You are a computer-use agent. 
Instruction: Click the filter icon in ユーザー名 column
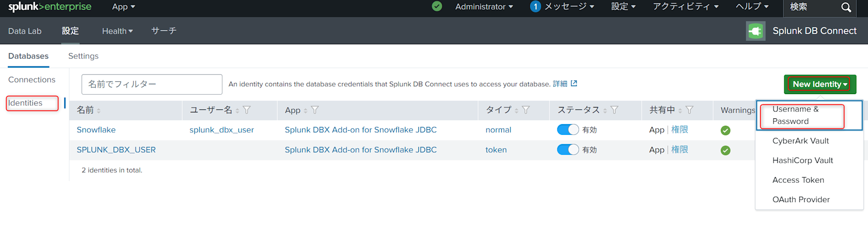tap(247, 110)
